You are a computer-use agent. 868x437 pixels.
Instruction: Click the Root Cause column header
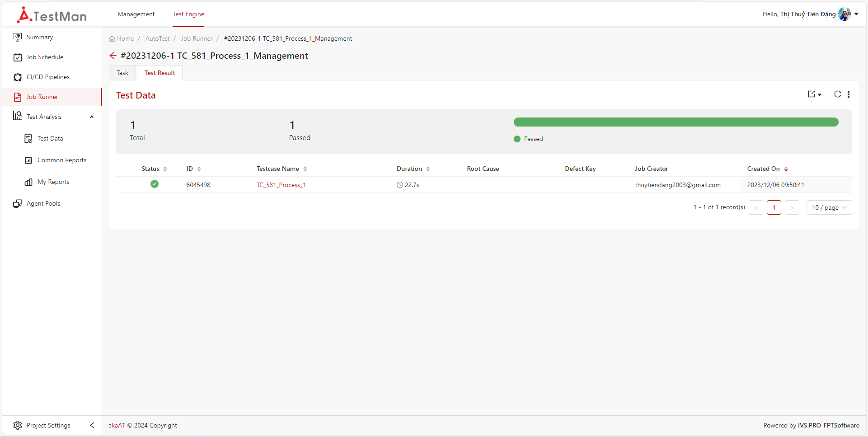pos(483,169)
